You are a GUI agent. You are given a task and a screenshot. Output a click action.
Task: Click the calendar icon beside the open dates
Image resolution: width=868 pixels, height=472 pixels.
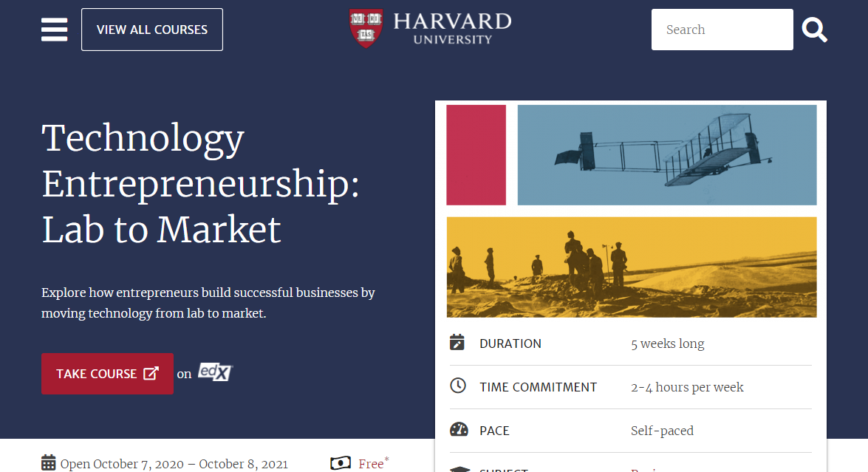49,463
